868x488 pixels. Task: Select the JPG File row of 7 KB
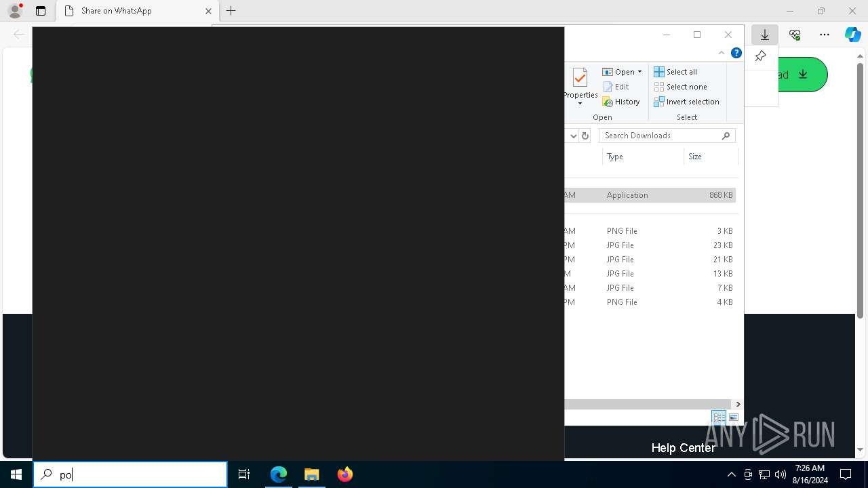[x=650, y=288]
